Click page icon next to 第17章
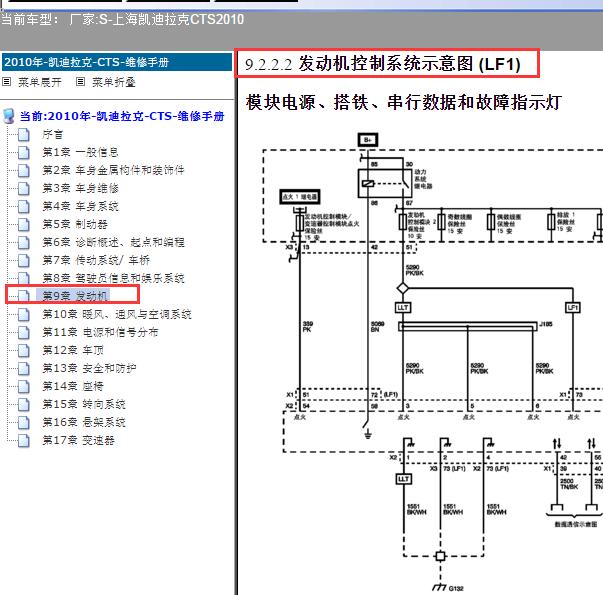603x595 pixels. point(24,441)
